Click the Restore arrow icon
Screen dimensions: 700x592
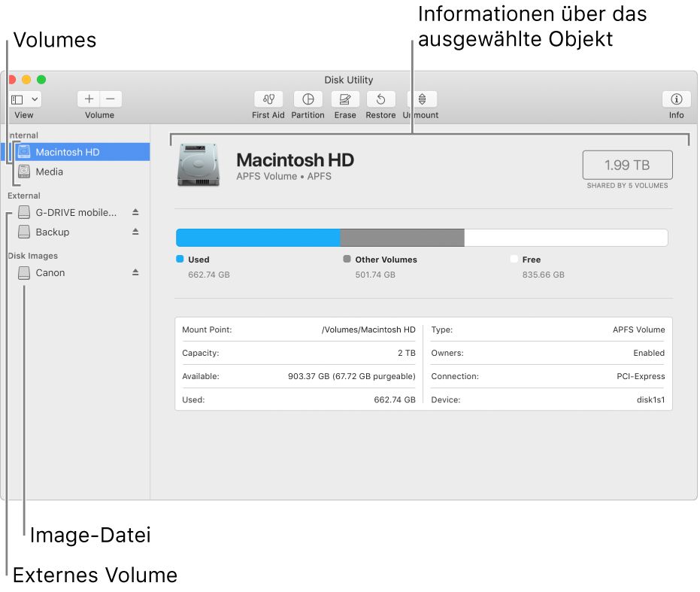(x=380, y=99)
